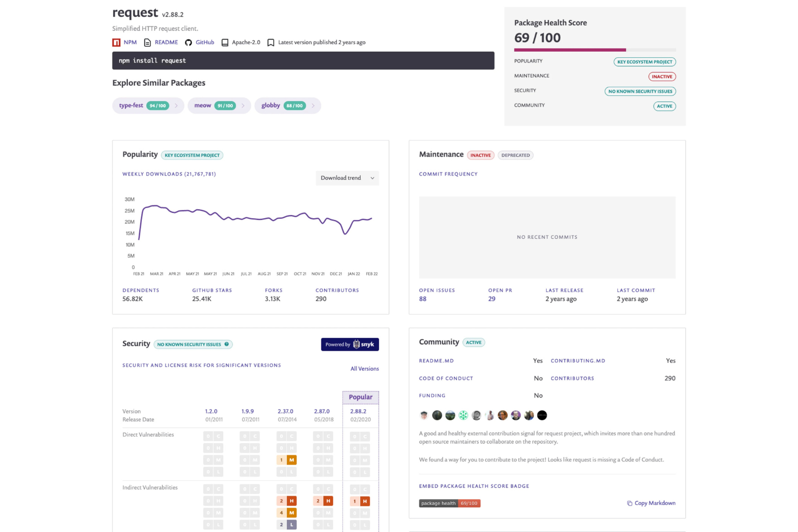Open version 1.2.0 link
Screen dimensions: 798x532
pos(211,411)
